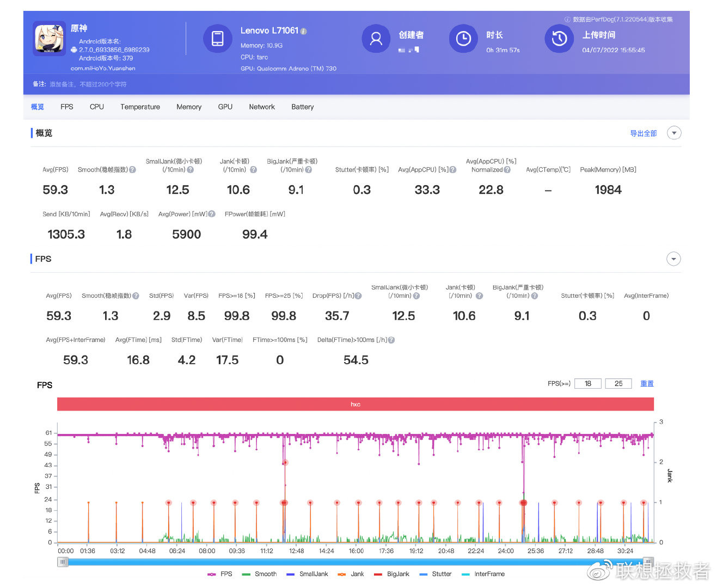Toggle the SmallJank series in legend
This screenshot has width=717, height=588.
coord(307,574)
